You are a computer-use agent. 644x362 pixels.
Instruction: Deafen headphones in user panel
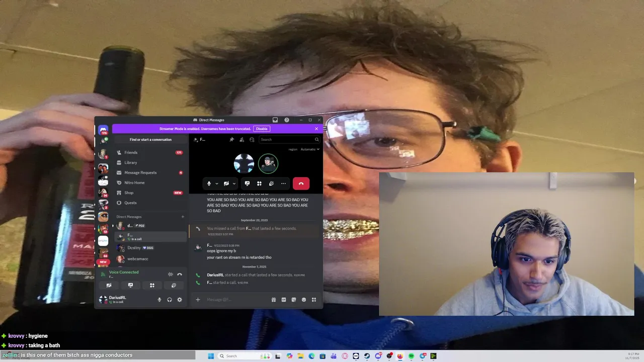point(170,300)
